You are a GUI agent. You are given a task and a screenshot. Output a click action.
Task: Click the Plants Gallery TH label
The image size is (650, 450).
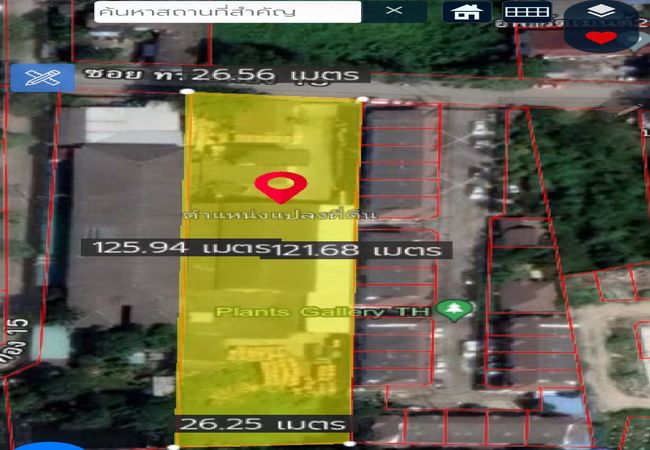coord(330,312)
